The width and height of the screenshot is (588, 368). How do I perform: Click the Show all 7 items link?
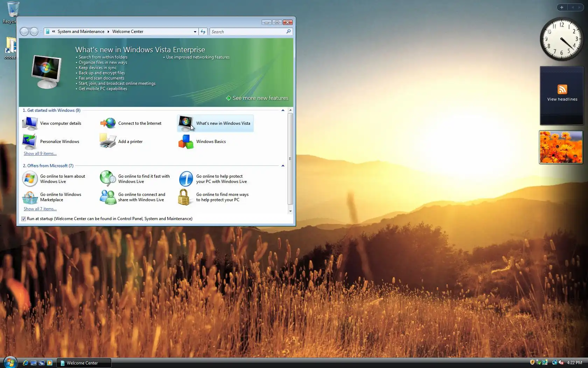click(40, 209)
